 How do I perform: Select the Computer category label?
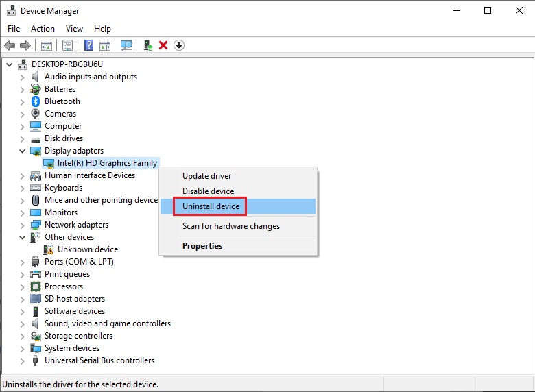click(x=63, y=126)
